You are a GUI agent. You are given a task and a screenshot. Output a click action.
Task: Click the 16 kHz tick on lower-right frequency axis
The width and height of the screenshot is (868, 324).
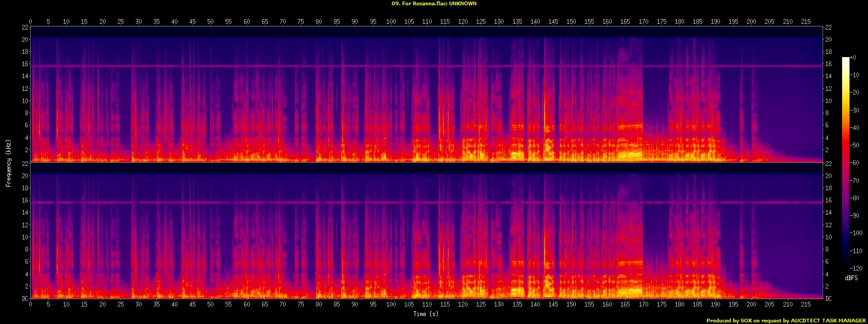(x=829, y=200)
